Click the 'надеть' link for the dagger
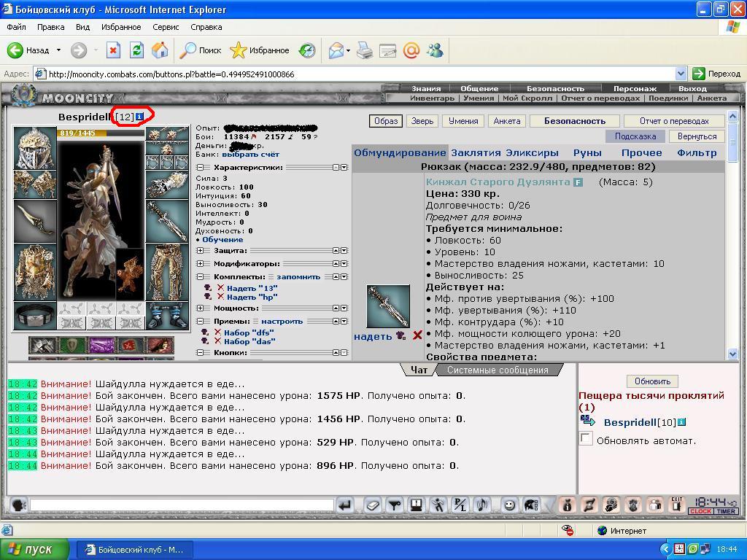Image resolution: width=747 pixels, height=560 pixels. [x=373, y=336]
